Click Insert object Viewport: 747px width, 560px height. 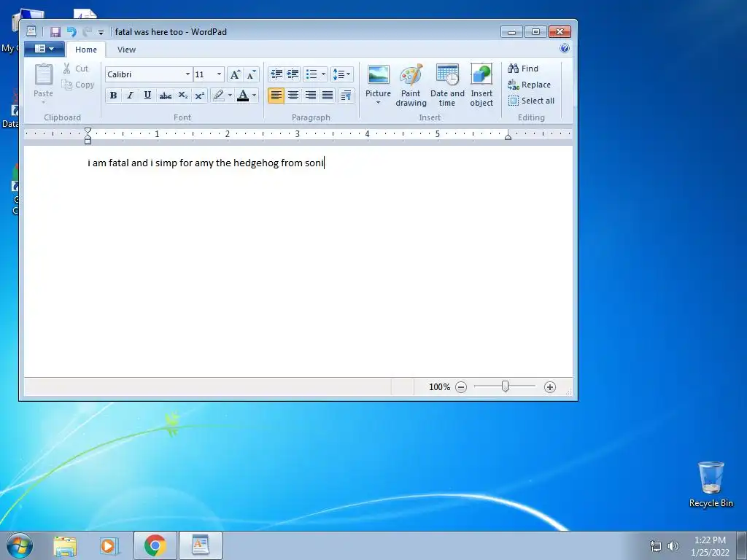(x=481, y=85)
